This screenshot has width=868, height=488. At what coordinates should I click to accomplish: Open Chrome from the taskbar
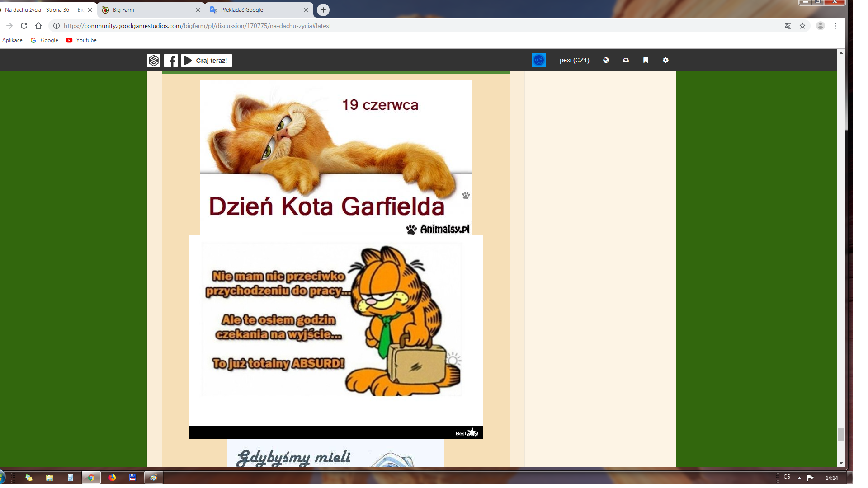coord(91,478)
